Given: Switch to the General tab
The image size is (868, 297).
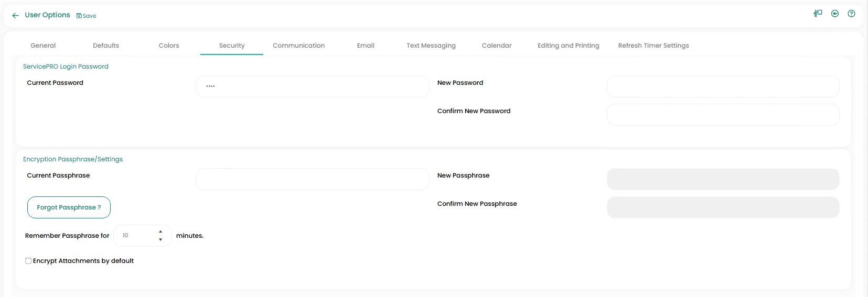Looking at the screenshot, I should pyautogui.click(x=43, y=46).
